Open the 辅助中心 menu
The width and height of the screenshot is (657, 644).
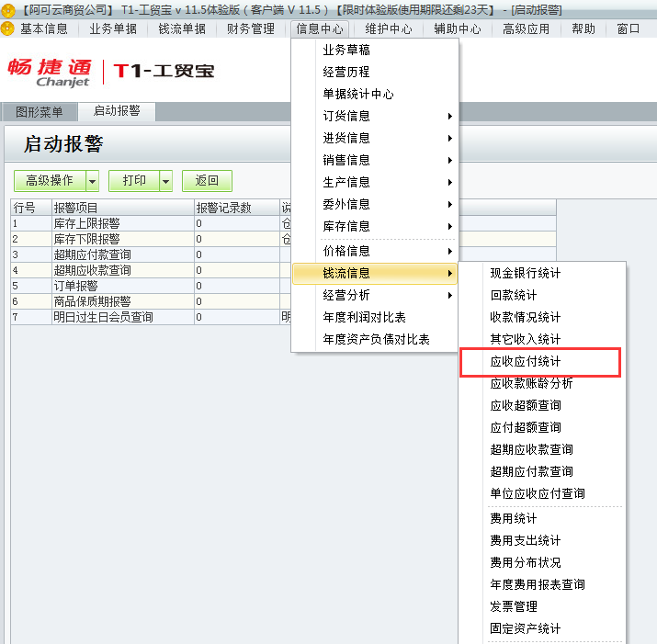pyautogui.click(x=457, y=28)
